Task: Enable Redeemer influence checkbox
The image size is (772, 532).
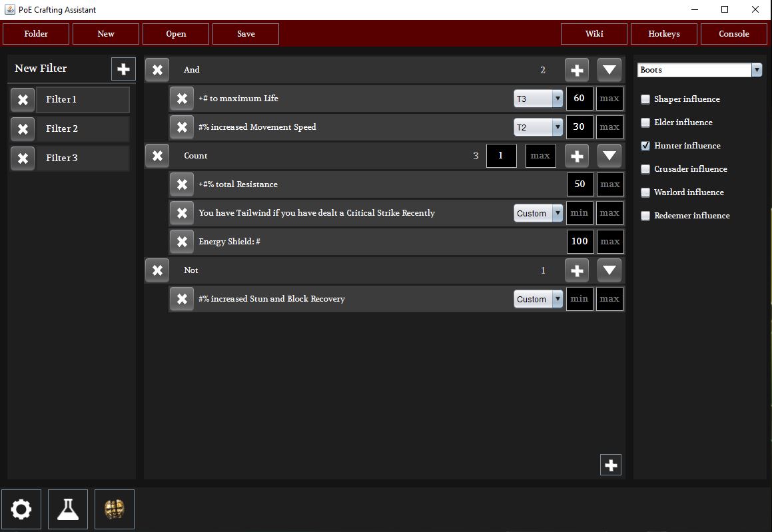Action: 645,216
